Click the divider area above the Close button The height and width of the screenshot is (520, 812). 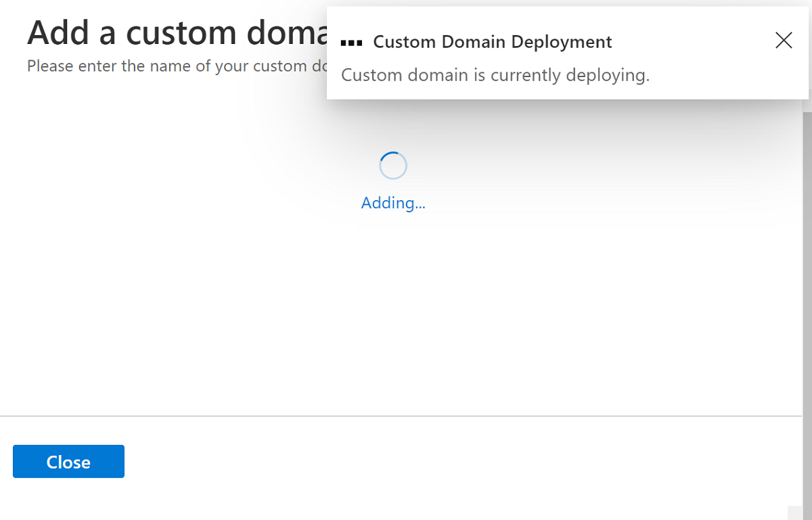(x=406, y=415)
